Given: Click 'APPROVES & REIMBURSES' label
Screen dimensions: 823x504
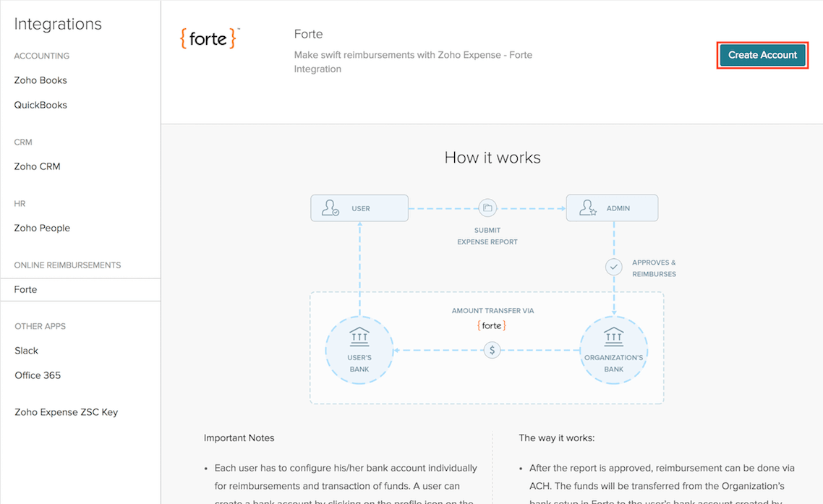Looking at the screenshot, I should [654, 268].
